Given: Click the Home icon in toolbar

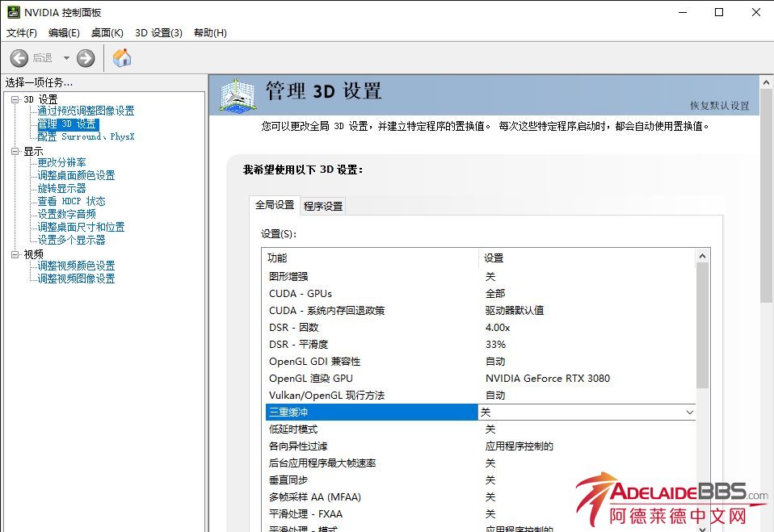Looking at the screenshot, I should tap(122, 58).
